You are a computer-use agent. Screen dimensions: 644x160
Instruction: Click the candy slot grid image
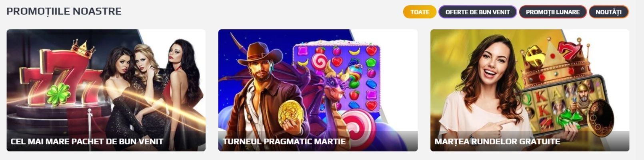(x=336, y=76)
